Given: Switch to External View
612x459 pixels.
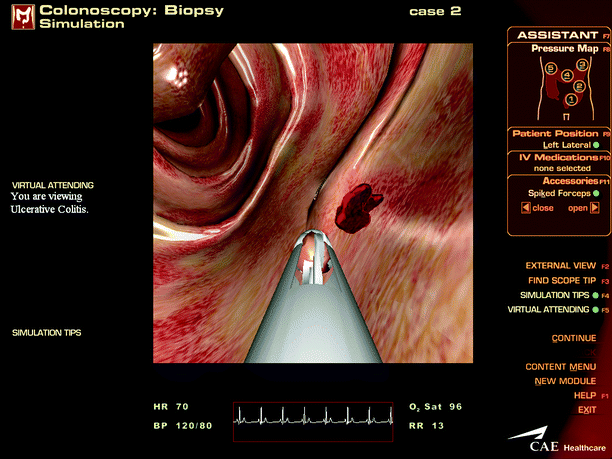Looking at the screenshot, I should [x=560, y=266].
